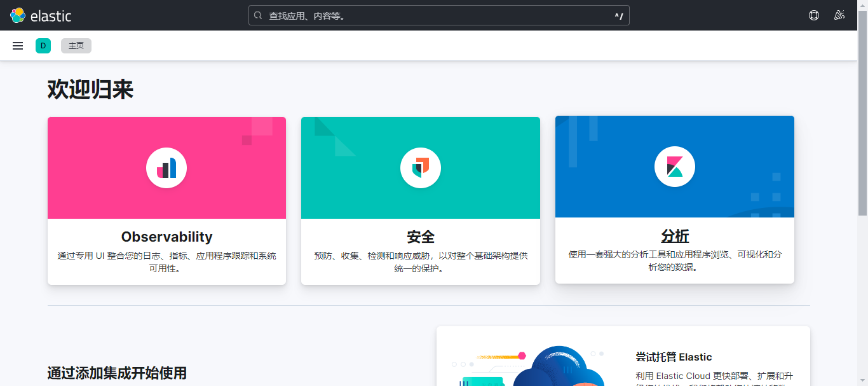
Task: Click the Observability bar chart icon
Action: coord(166,168)
